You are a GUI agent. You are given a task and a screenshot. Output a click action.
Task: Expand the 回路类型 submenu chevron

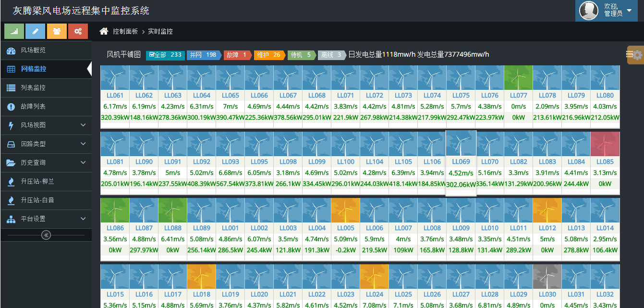pyautogui.click(x=83, y=144)
